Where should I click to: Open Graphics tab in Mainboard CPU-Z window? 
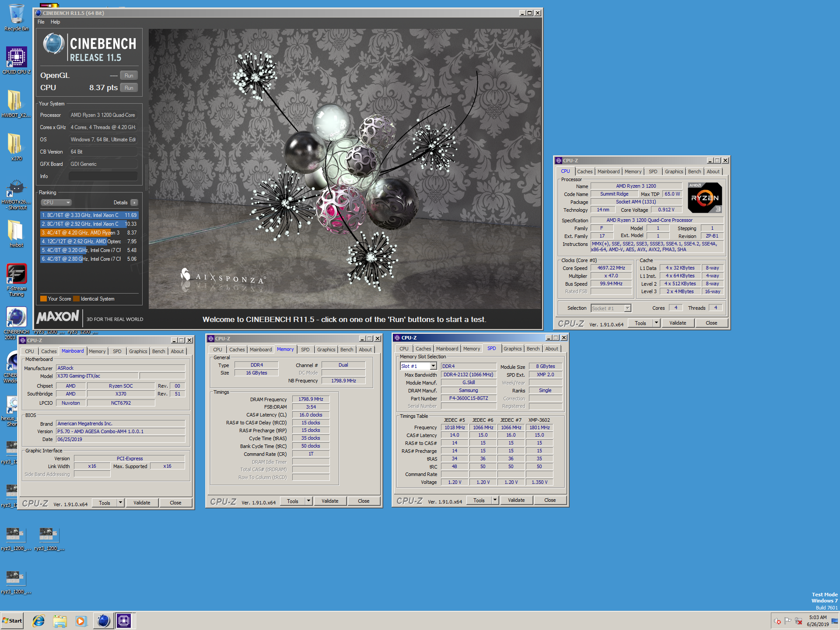click(x=138, y=351)
